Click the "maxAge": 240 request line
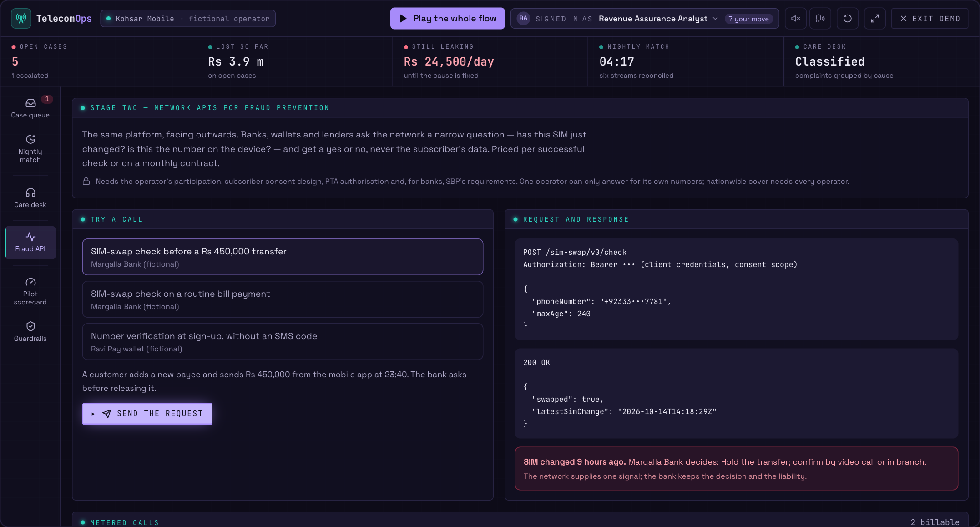This screenshot has width=980, height=527. coord(561,314)
